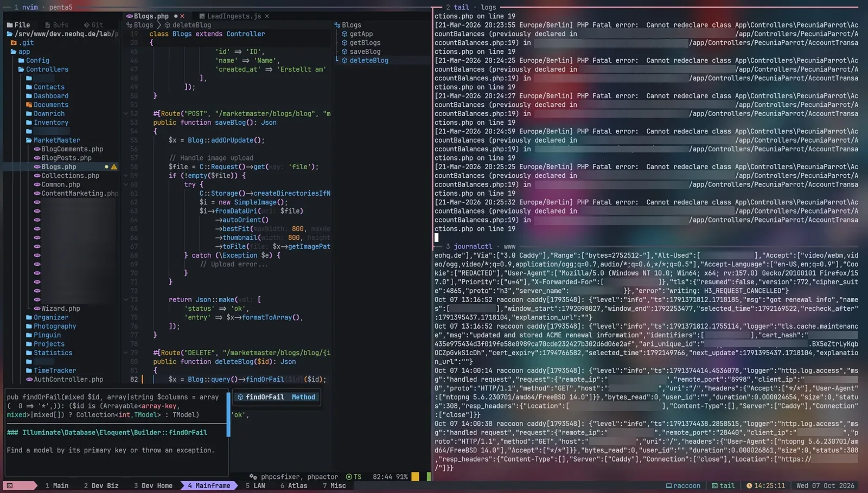The height and width of the screenshot is (493, 868).
Task: Expand the Photography folder
Action: coord(51,326)
